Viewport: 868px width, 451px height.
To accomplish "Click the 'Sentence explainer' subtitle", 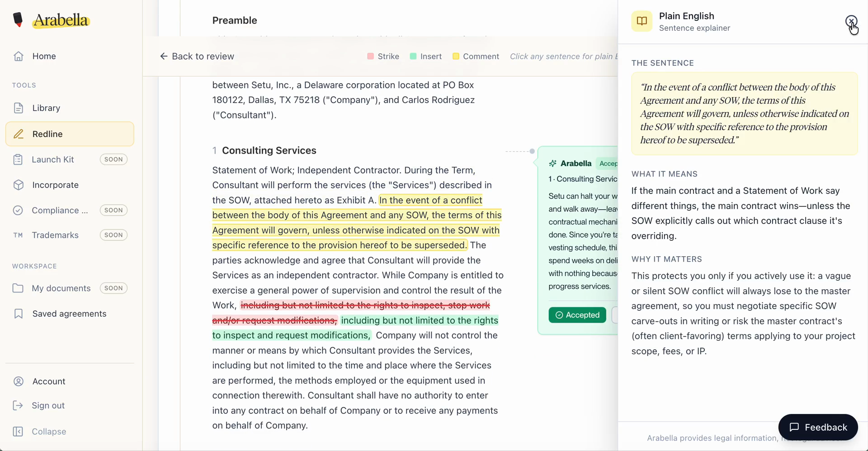I will pos(694,28).
